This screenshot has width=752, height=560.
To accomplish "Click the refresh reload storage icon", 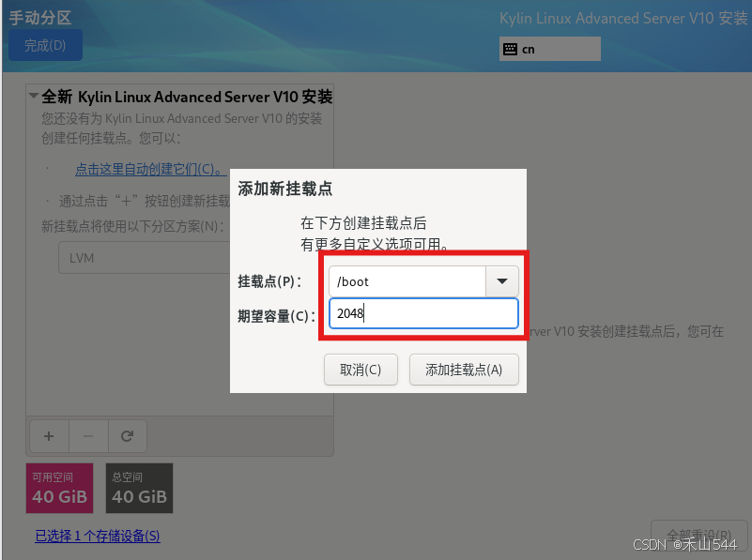I will pos(127,436).
